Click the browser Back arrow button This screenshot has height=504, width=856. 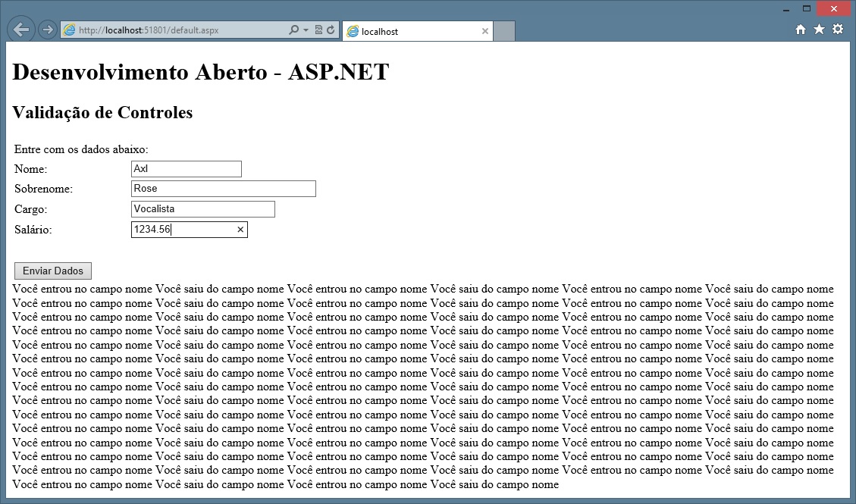[x=21, y=30]
